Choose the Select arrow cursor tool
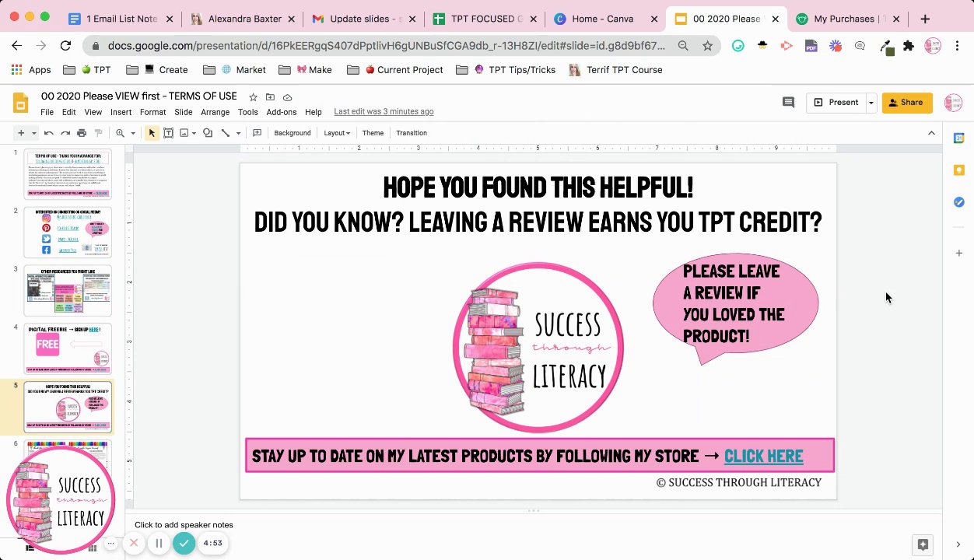This screenshot has width=974, height=560. 152,133
